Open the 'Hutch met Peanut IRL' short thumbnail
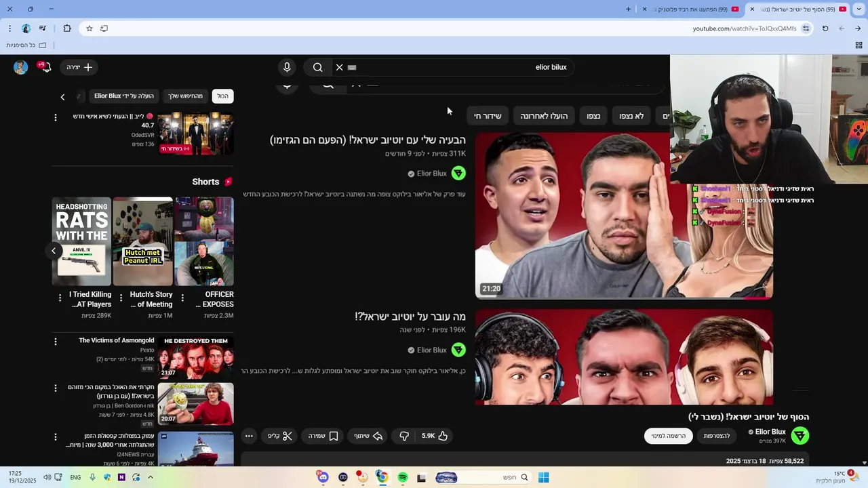Viewport: 868px width, 488px height. (142, 241)
